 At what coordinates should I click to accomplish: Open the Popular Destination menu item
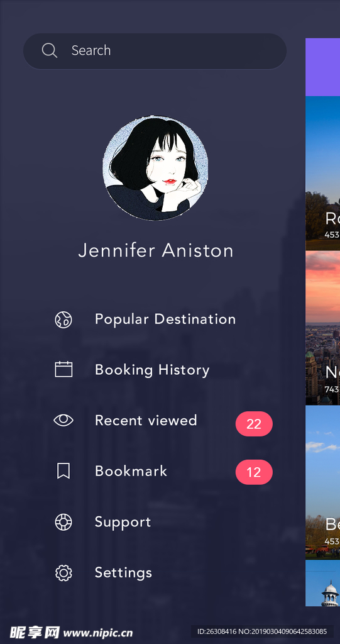pyautogui.click(x=165, y=319)
